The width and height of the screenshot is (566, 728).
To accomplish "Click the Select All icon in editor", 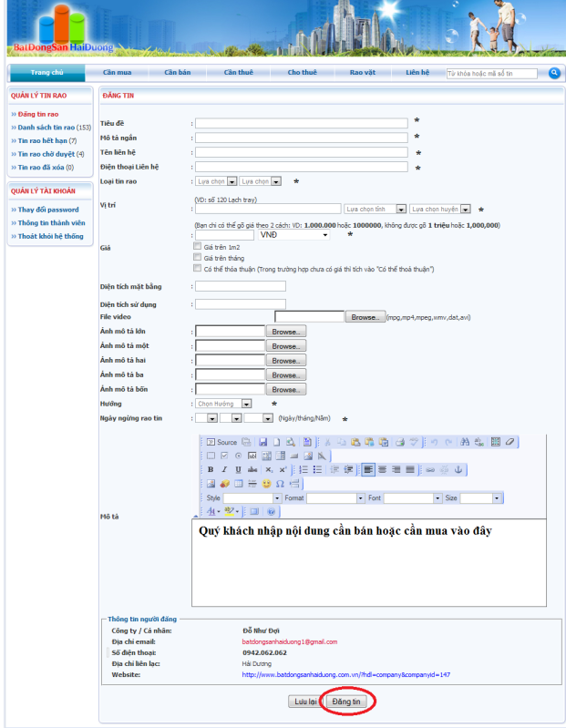I will [x=496, y=442].
